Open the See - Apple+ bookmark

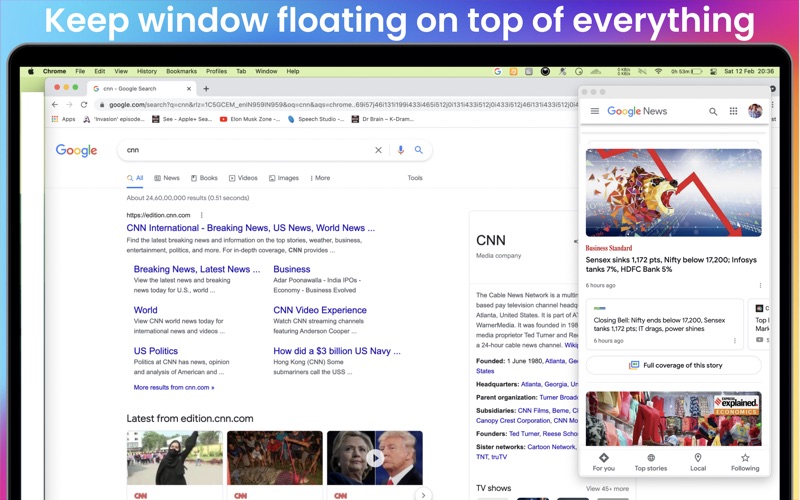pyautogui.click(x=182, y=119)
